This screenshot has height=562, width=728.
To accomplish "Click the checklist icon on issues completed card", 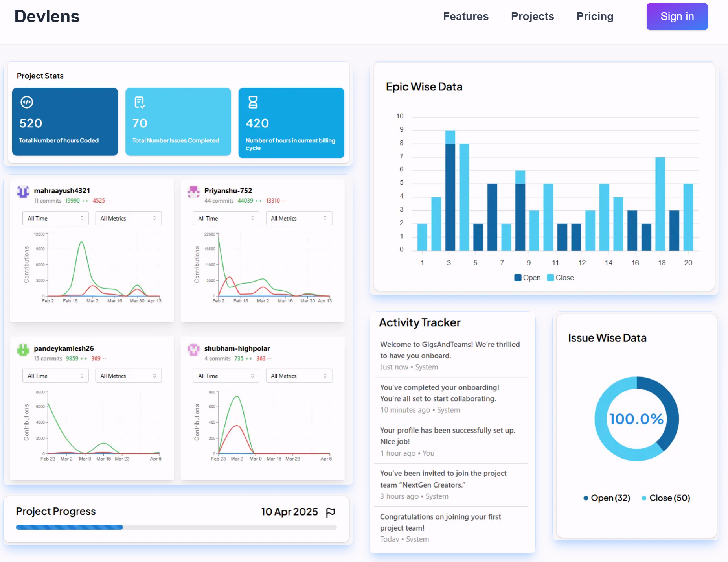I will pos(140,102).
